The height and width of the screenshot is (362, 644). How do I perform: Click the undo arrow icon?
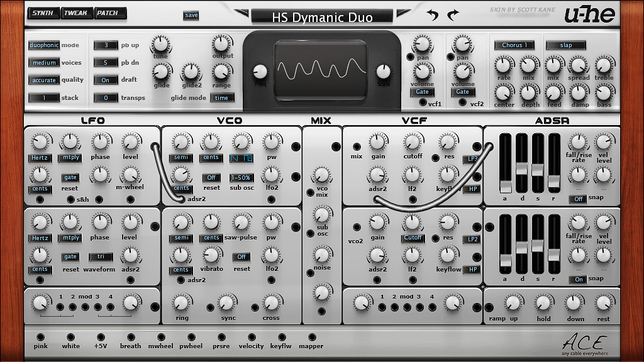432,15
